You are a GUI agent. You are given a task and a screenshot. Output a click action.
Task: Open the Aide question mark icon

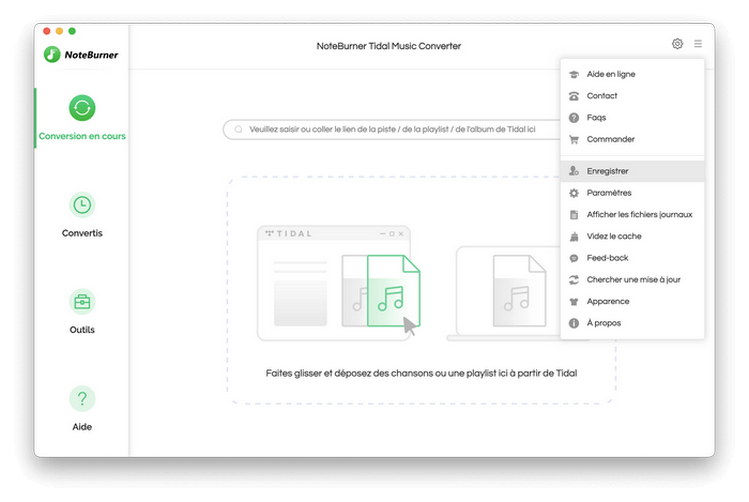pos(82,398)
